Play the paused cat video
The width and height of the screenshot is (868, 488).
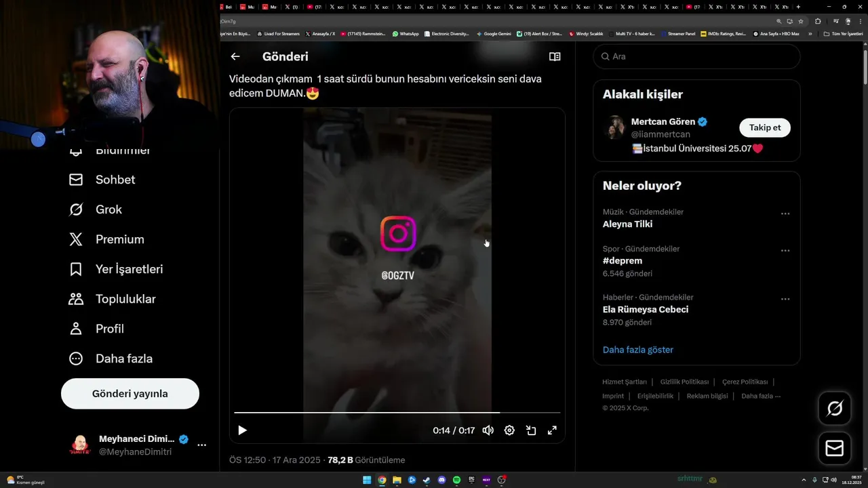(243, 430)
